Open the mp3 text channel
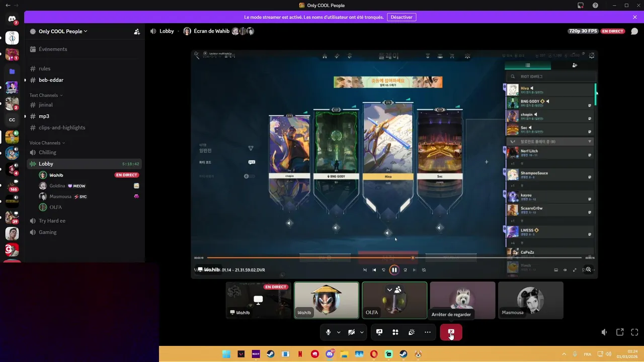Screen dimensions: 644x362 [84, 116]
